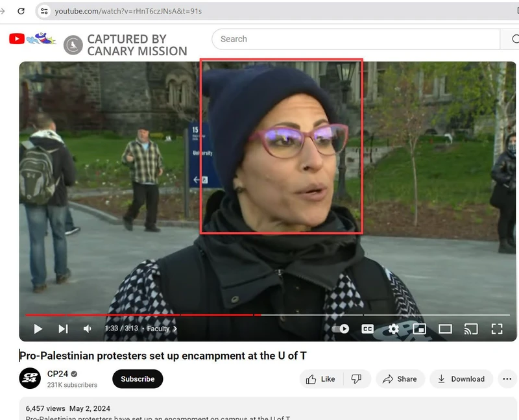The width and height of the screenshot is (519, 420).
Task: Expand more video actions with the ellipsis
Action: tap(507, 378)
